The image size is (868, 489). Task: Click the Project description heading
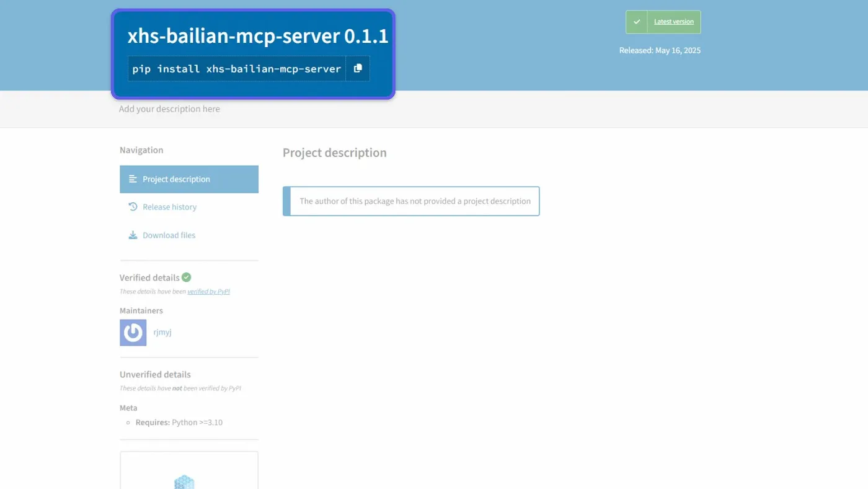(x=335, y=153)
